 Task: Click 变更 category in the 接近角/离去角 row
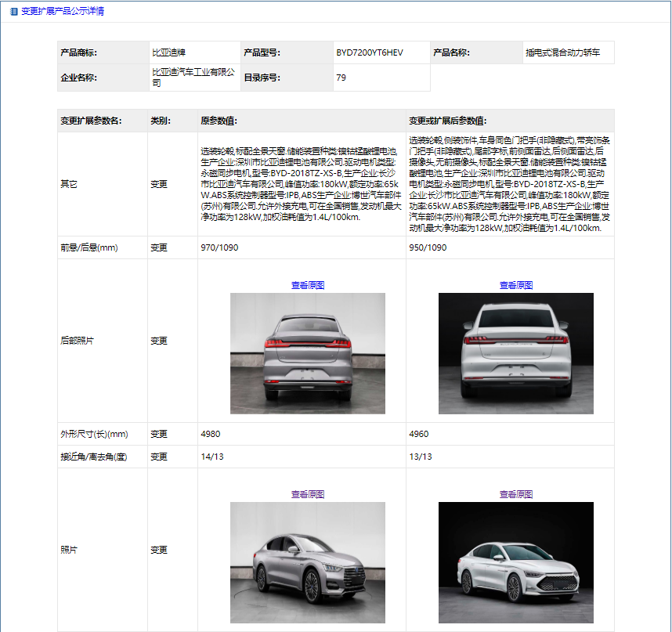click(158, 457)
